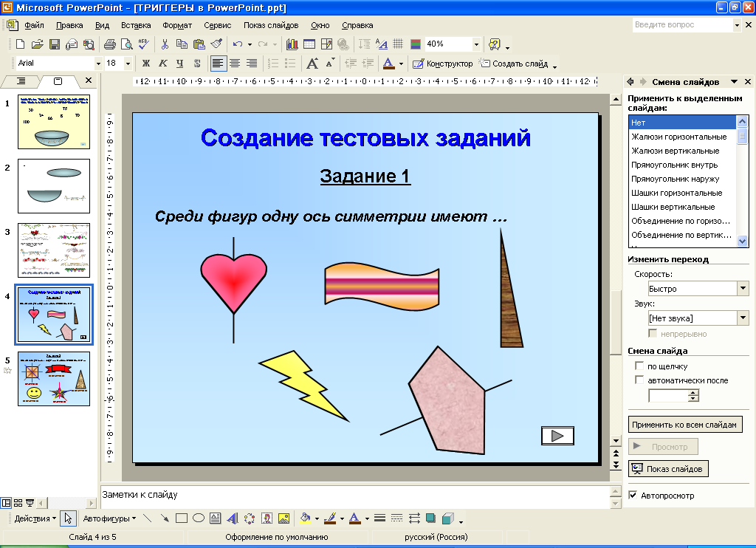756x548 pixels.
Task: Open the Файл menu
Action: point(34,25)
